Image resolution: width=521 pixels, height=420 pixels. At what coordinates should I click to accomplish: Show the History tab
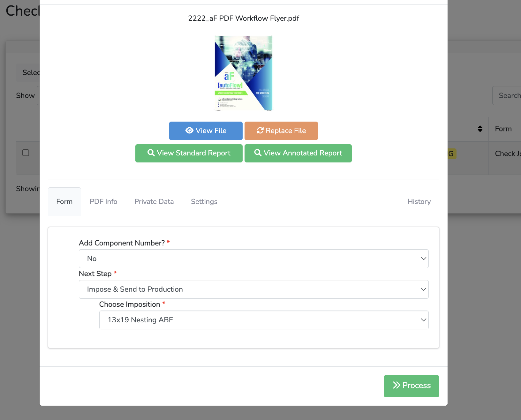click(x=419, y=201)
